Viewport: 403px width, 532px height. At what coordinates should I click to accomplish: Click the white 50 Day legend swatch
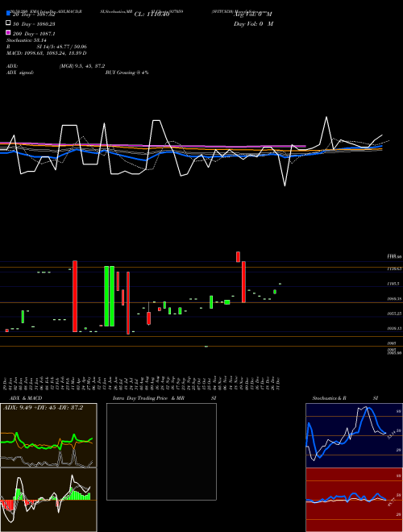point(9,23)
